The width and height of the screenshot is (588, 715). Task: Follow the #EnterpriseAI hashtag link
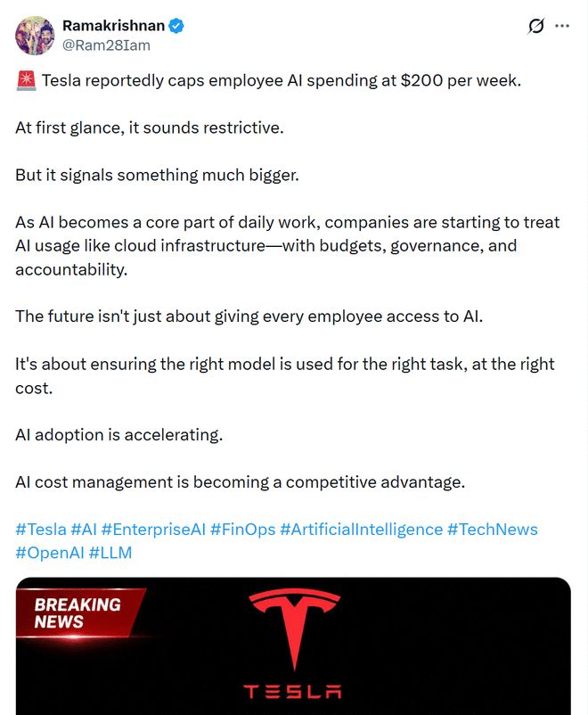pyautogui.click(x=153, y=530)
